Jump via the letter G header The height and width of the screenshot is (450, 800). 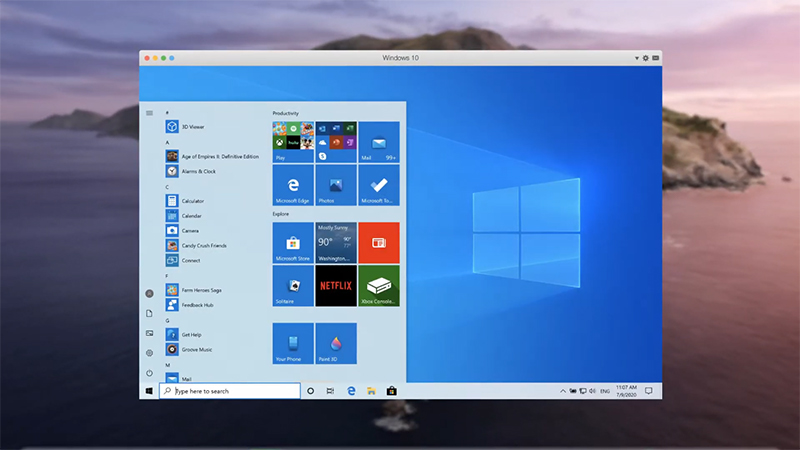click(x=167, y=320)
